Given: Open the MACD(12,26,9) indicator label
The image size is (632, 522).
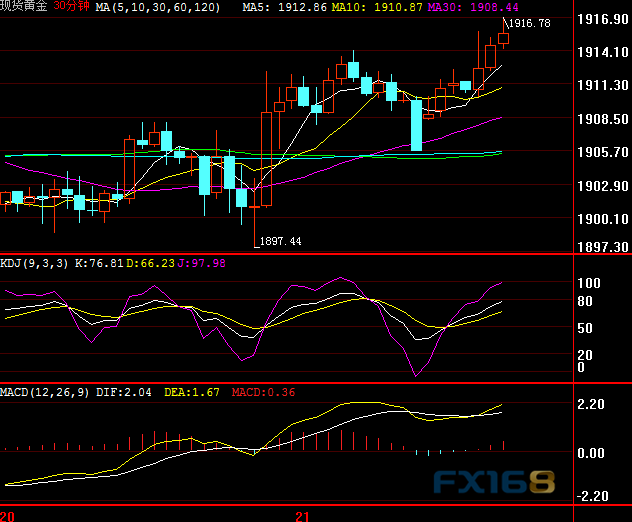Looking at the screenshot, I should tap(45, 392).
